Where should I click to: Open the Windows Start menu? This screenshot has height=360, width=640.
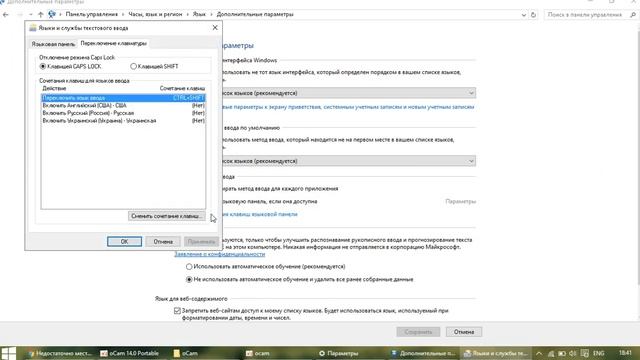(x=8, y=353)
